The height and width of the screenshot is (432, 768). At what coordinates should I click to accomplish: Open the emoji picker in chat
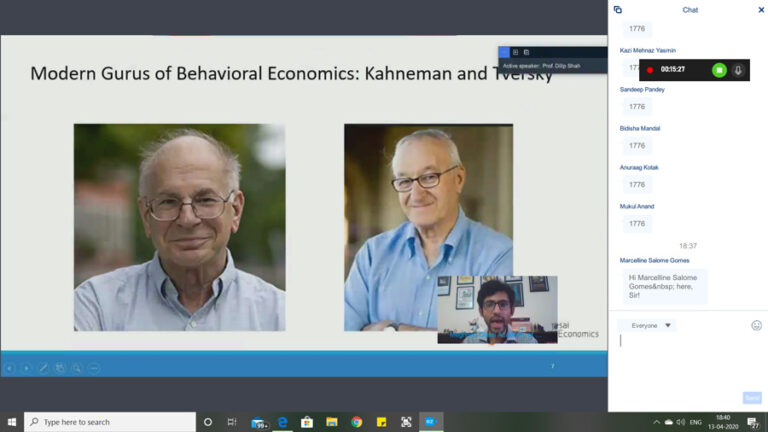coord(756,325)
